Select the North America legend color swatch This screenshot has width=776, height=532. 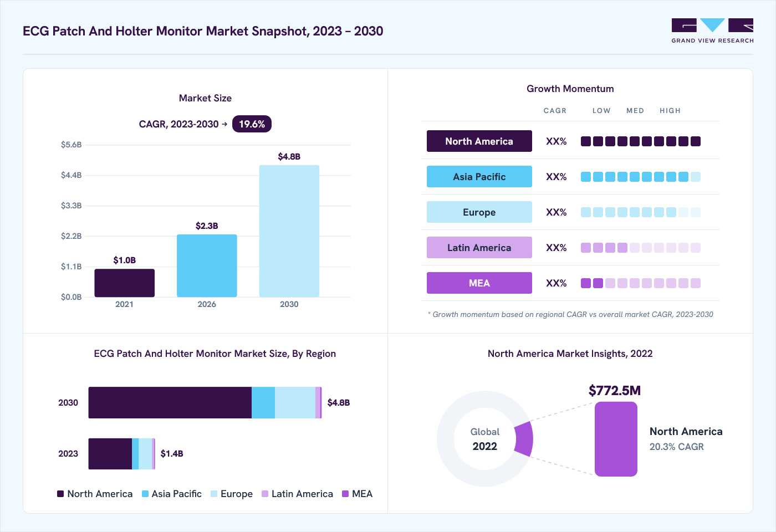pos(60,494)
